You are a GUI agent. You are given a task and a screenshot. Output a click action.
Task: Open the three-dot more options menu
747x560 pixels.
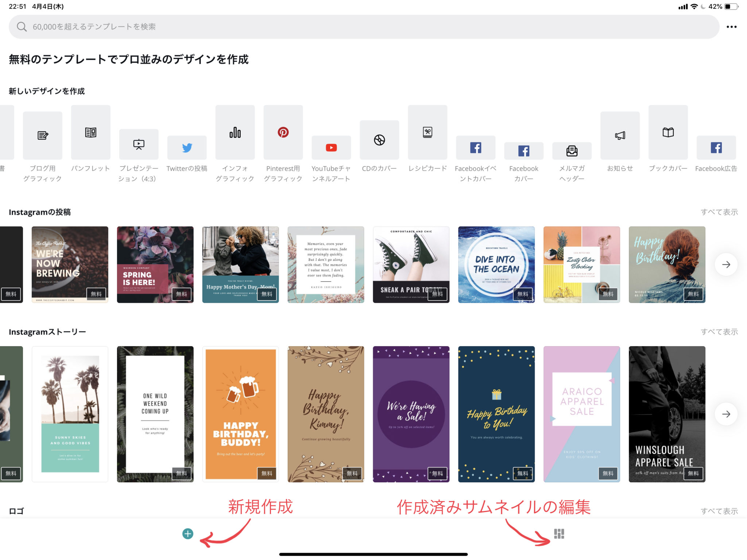[x=731, y=27]
